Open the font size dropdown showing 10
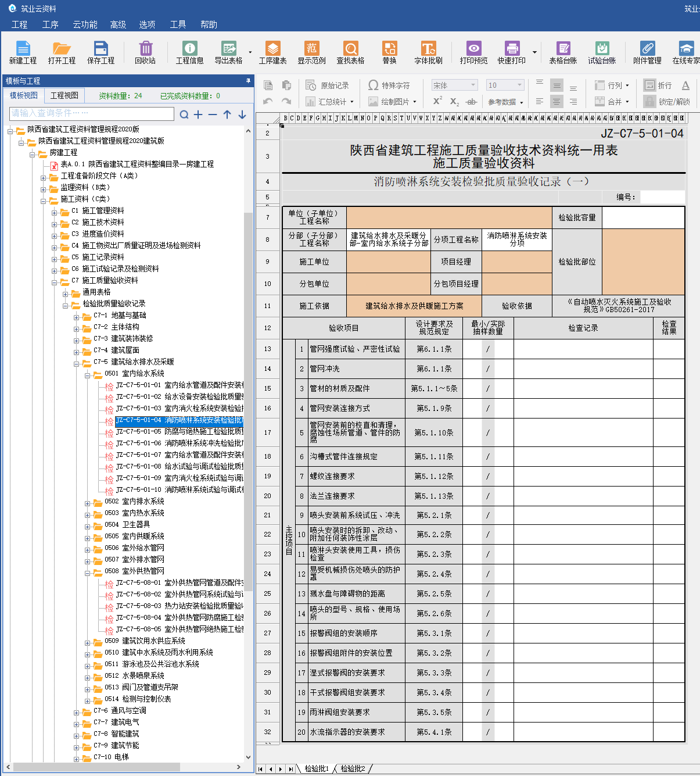 click(x=519, y=85)
